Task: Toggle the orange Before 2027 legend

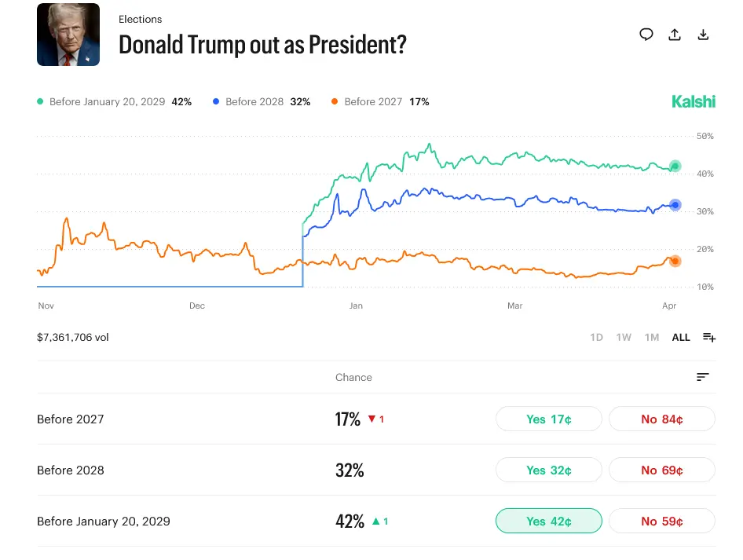Action: (x=379, y=102)
